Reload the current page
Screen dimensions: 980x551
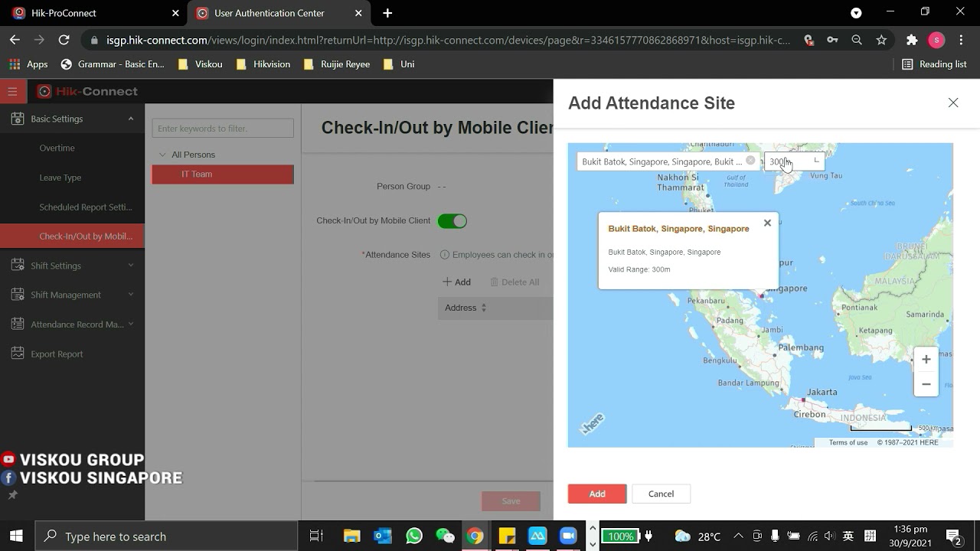[x=64, y=40]
